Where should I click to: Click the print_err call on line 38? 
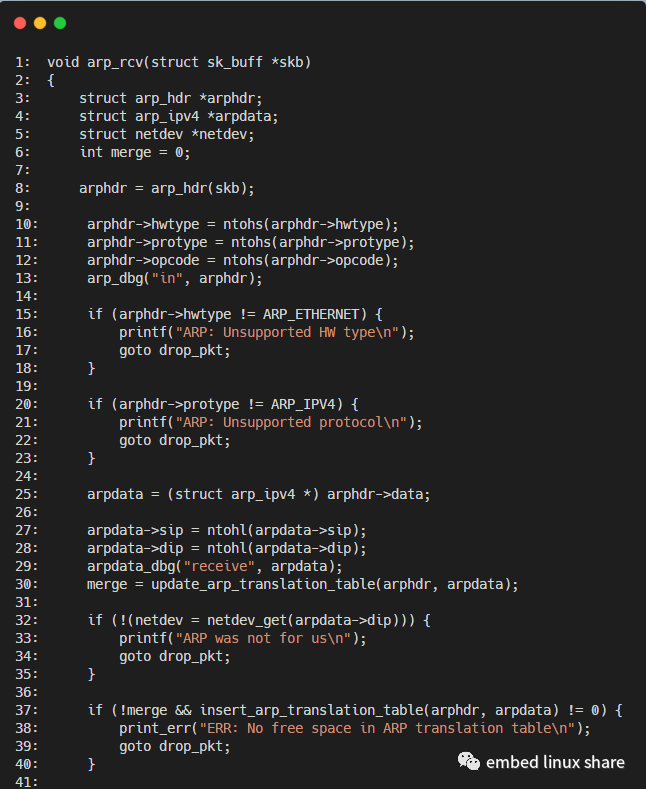tap(155, 728)
